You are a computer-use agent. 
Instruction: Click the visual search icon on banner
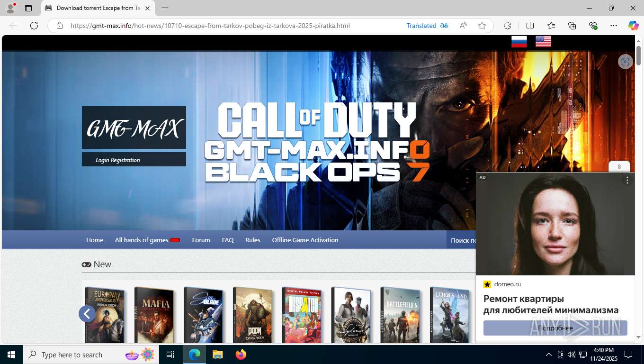[626, 62]
